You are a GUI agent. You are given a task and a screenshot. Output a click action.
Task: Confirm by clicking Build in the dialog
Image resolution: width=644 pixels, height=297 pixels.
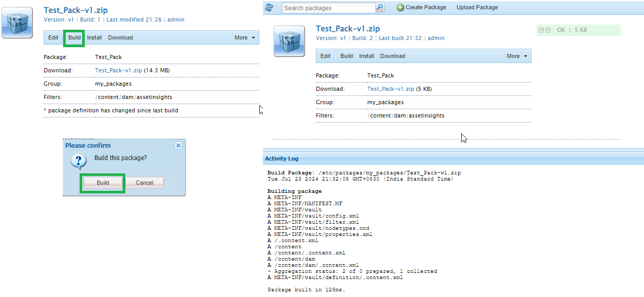point(102,183)
